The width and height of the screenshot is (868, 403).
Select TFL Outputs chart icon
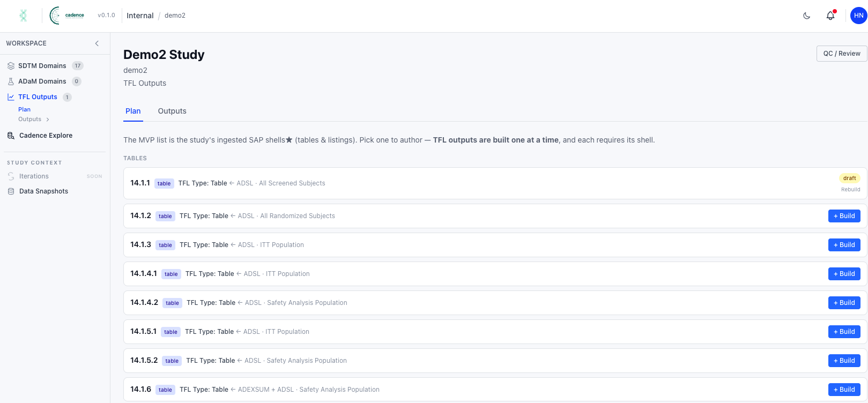click(11, 97)
